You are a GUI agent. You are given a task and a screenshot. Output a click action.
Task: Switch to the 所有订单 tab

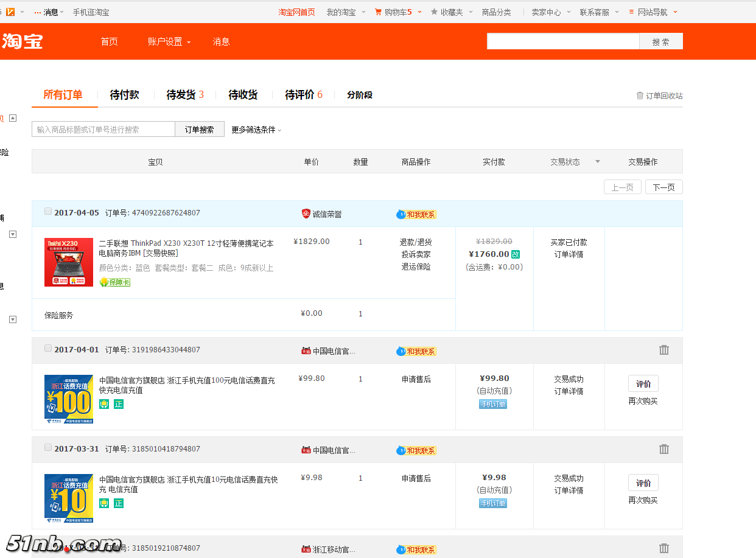point(63,95)
